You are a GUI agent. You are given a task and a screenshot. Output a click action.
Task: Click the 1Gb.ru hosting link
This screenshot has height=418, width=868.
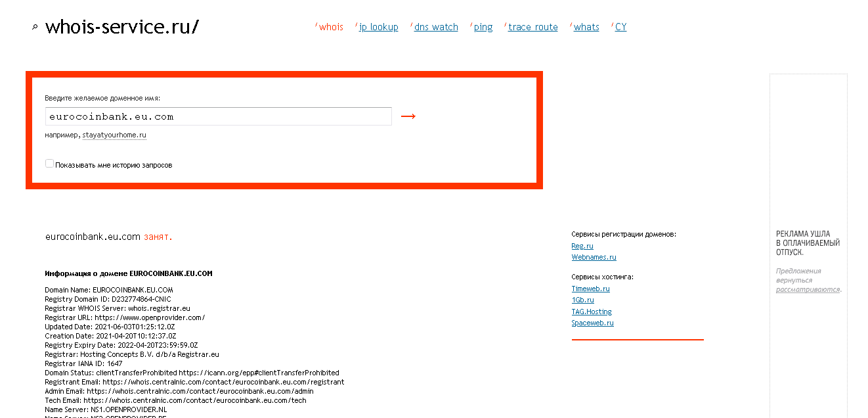[582, 300]
